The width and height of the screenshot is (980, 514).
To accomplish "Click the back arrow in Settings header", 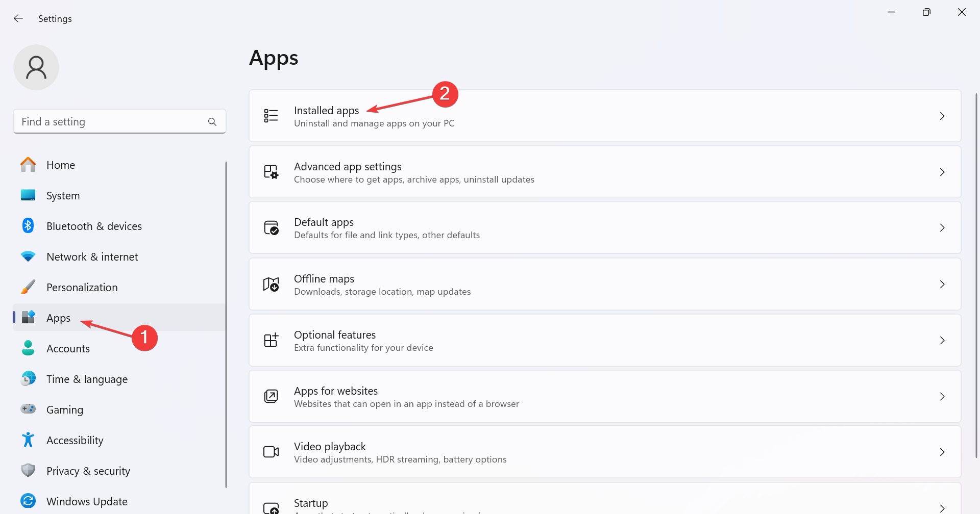I will pos(18,19).
